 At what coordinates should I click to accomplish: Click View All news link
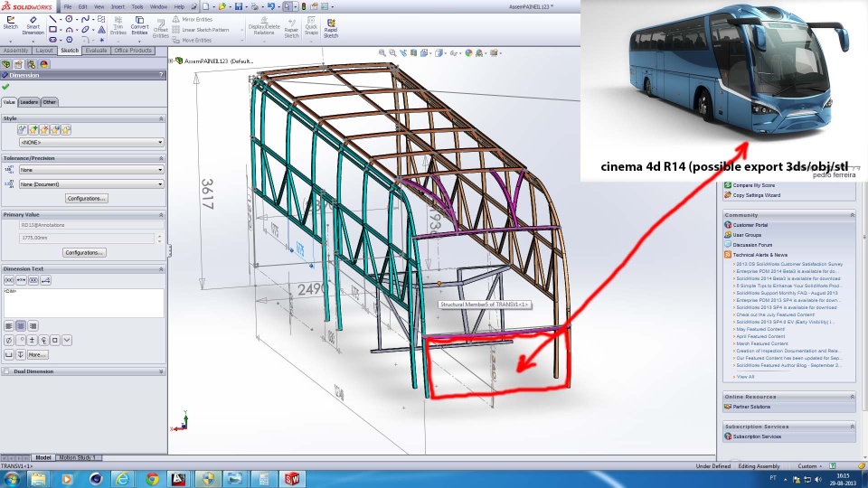pos(745,376)
